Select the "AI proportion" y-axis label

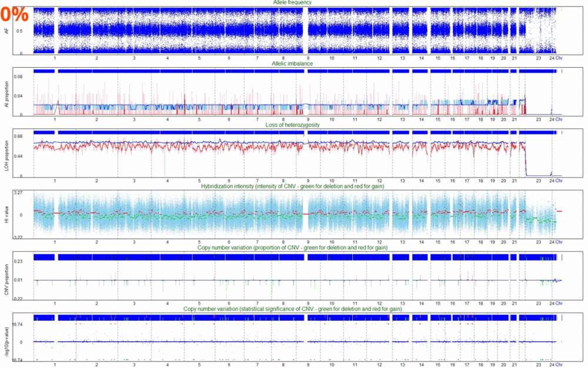(6, 95)
